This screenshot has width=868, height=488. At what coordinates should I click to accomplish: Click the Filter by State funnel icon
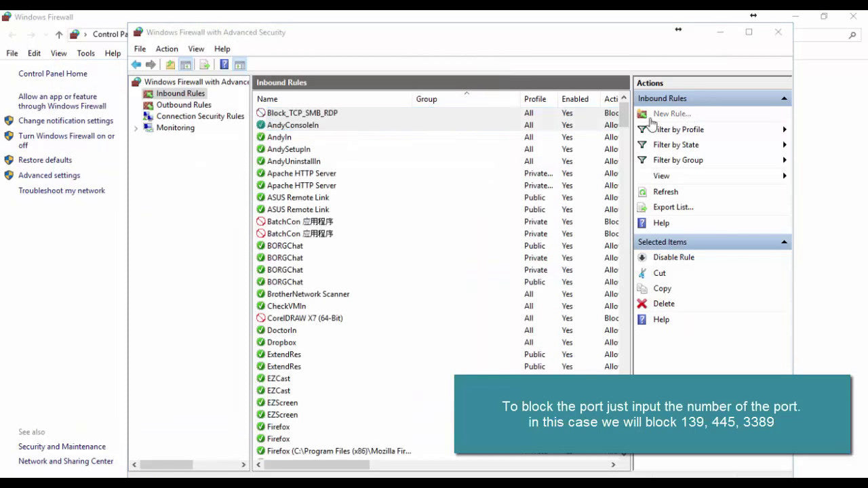642,145
